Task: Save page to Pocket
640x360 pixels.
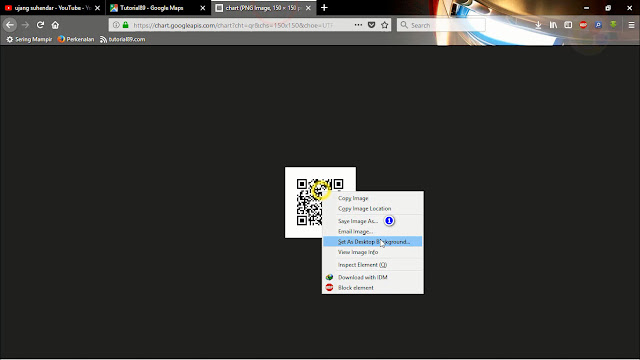Action: (x=371, y=25)
